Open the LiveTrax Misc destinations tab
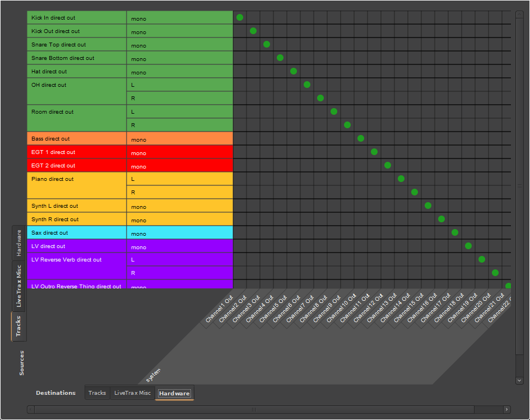Viewport: 530px width, 420px height. [x=132, y=393]
